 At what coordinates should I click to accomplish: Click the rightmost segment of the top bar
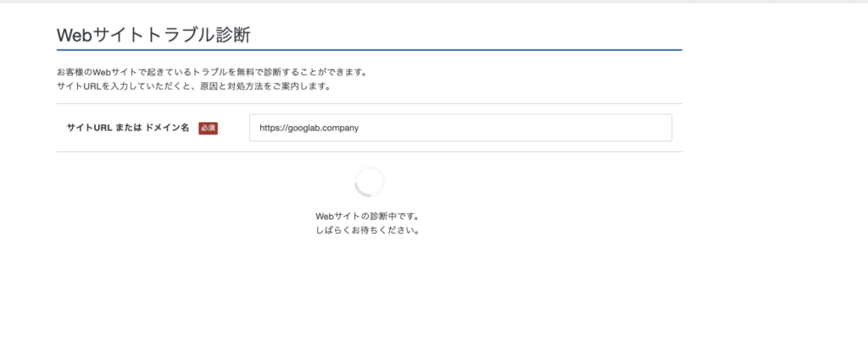pos(822,2)
